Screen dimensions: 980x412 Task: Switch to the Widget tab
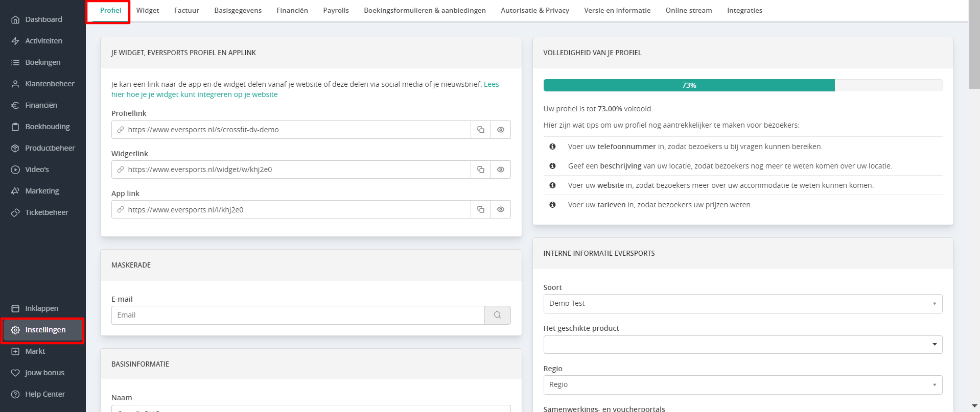click(148, 10)
